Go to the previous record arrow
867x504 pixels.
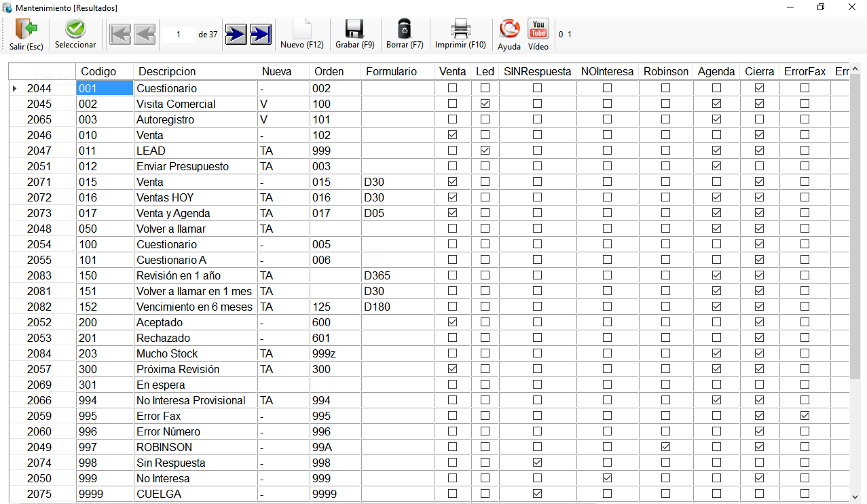pyautogui.click(x=145, y=34)
